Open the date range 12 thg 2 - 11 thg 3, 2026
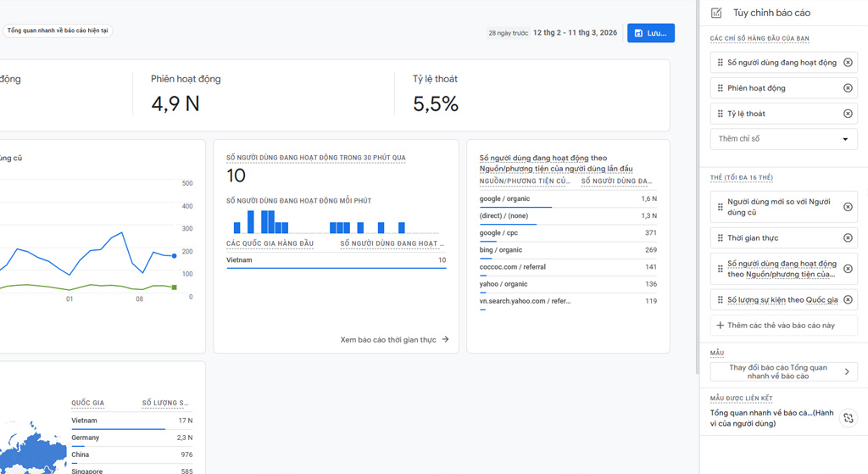The height and width of the screenshot is (474, 868). (575, 33)
